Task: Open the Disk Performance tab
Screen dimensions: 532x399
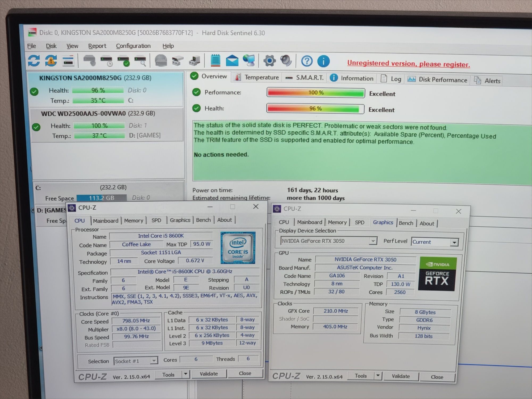Action: point(437,80)
